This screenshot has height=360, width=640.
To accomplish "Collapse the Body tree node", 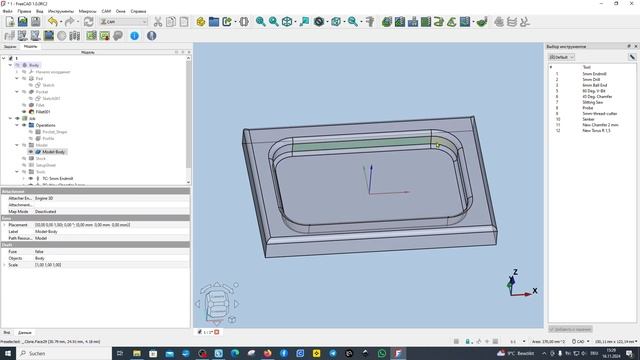I will [x=10, y=65].
